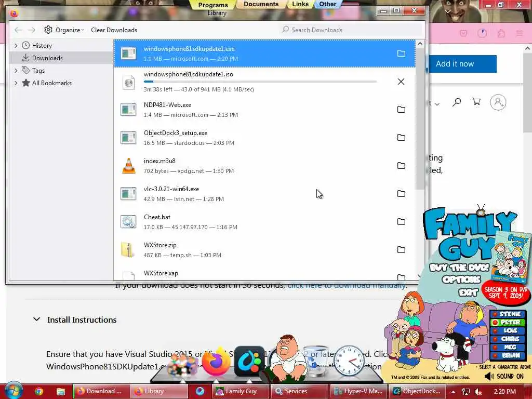Click the Library forward arrow

32,30
